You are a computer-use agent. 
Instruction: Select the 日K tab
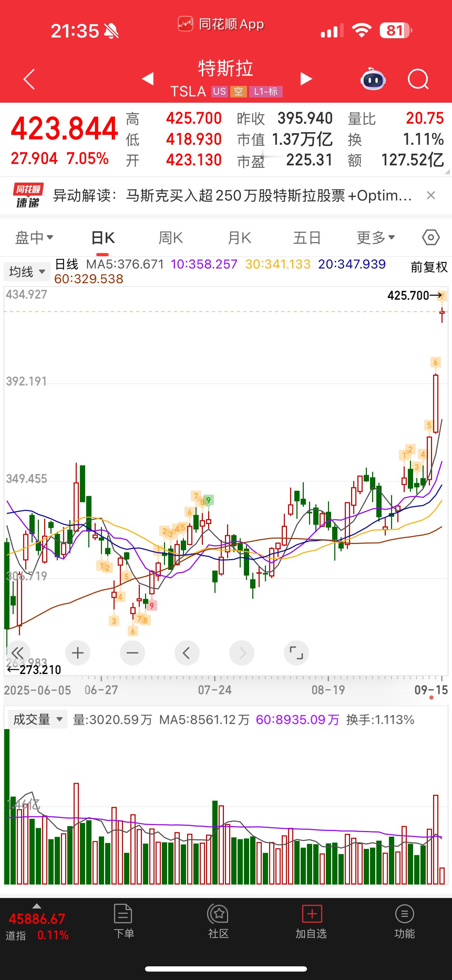tap(103, 238)
